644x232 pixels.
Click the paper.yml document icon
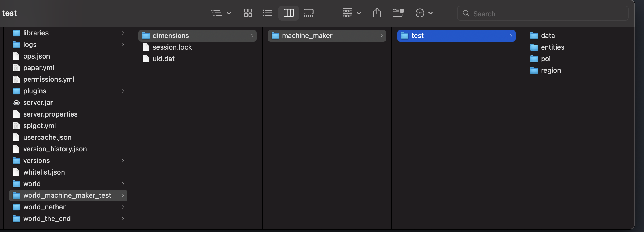pos(16,68)
